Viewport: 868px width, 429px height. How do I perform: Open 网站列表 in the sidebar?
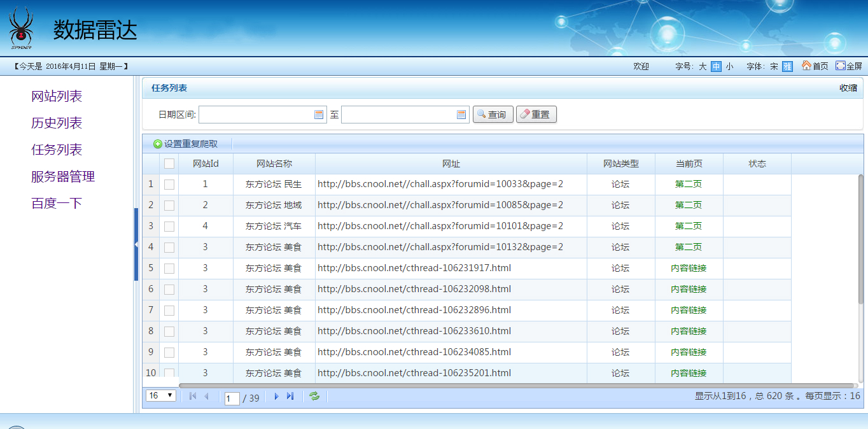click(57, 97)
